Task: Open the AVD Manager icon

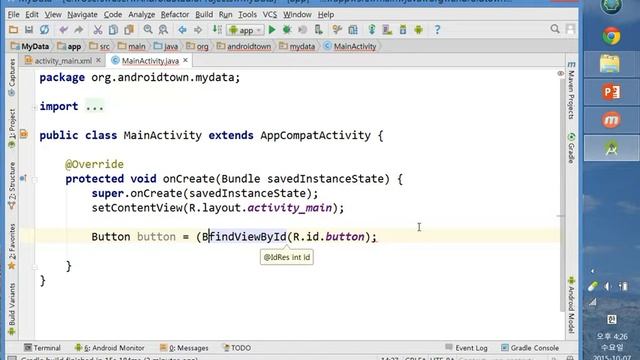Action: 387,30
